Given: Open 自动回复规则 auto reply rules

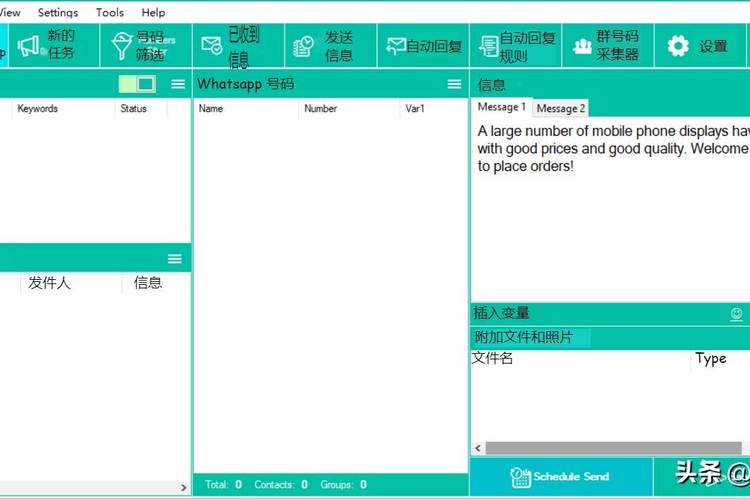Looking at the screenshot, I should (x=516, y=46).
